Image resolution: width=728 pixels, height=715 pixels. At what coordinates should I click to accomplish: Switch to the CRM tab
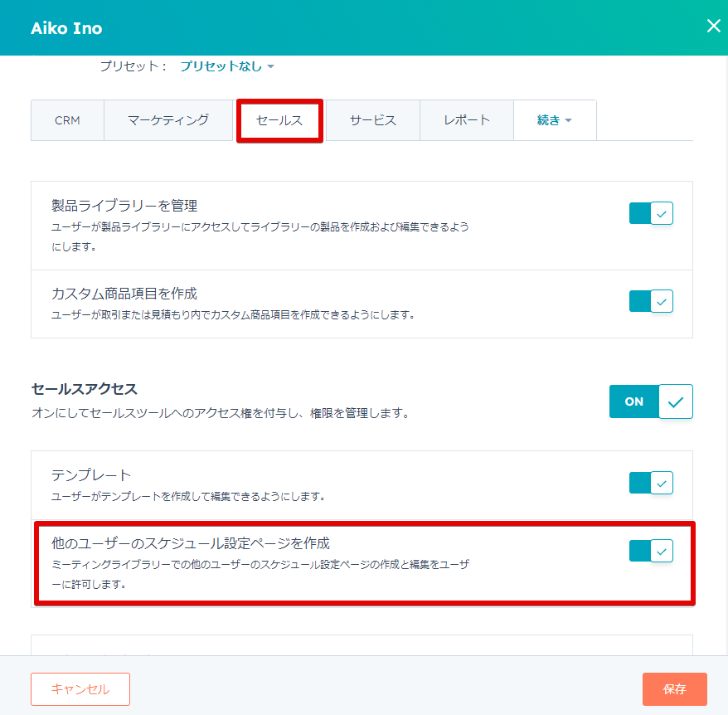(67, 120)
